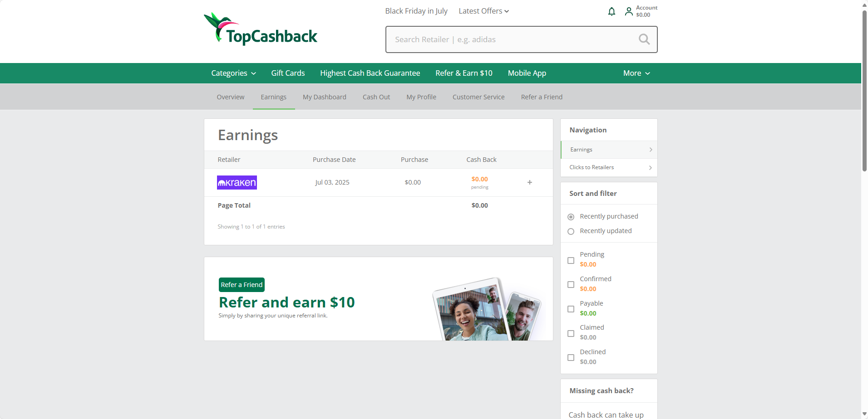Select Recently updated sort option

point(571,231)
